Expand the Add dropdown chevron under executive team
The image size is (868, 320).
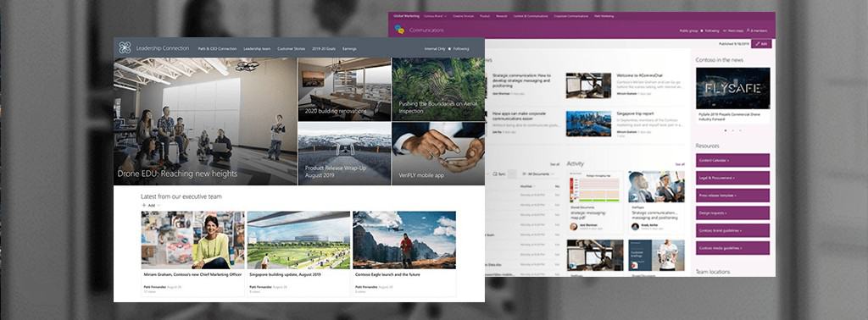click(159, 205)
